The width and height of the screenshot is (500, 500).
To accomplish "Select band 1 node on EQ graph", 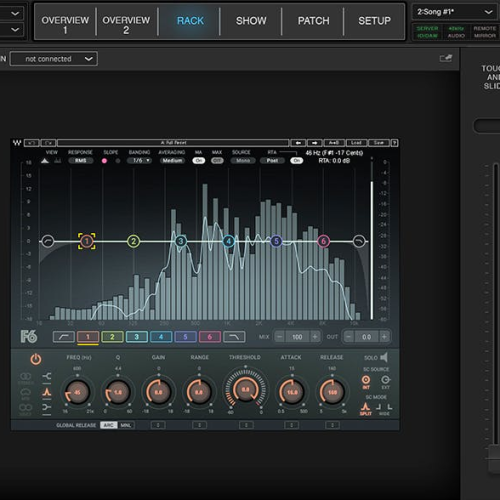I will 87,241.
